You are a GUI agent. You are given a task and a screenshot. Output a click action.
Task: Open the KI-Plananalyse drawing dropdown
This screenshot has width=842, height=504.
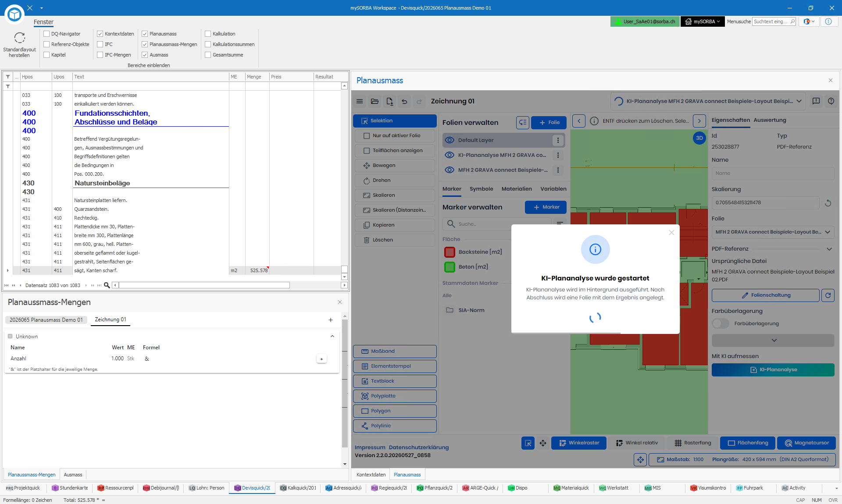[x=799, y=101]
